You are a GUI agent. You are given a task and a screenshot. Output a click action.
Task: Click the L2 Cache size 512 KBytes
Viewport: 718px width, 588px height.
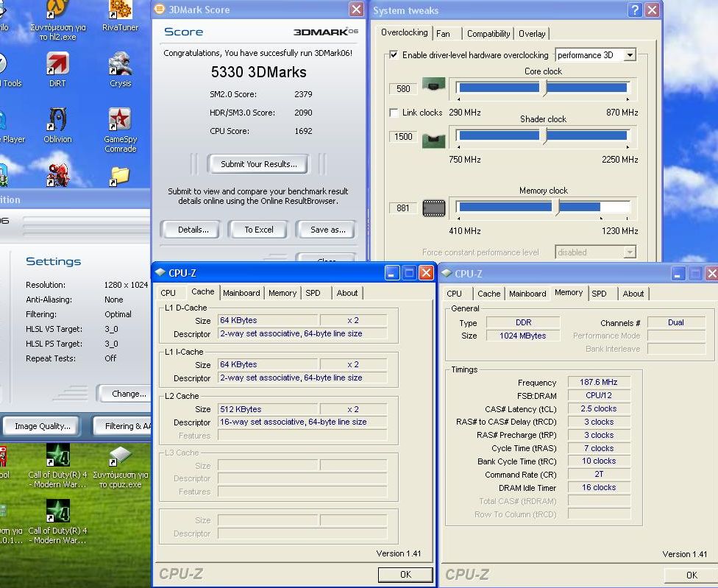[268, 409]
